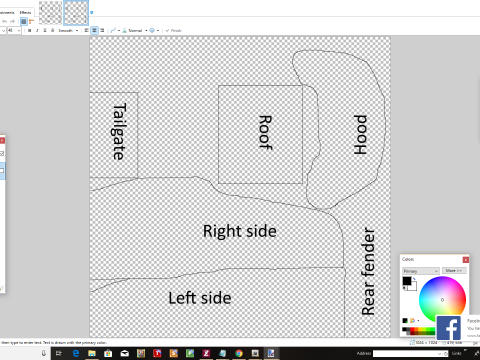Toggle italic text formatting
Screen dimensions: 480x360
point(37,30)
